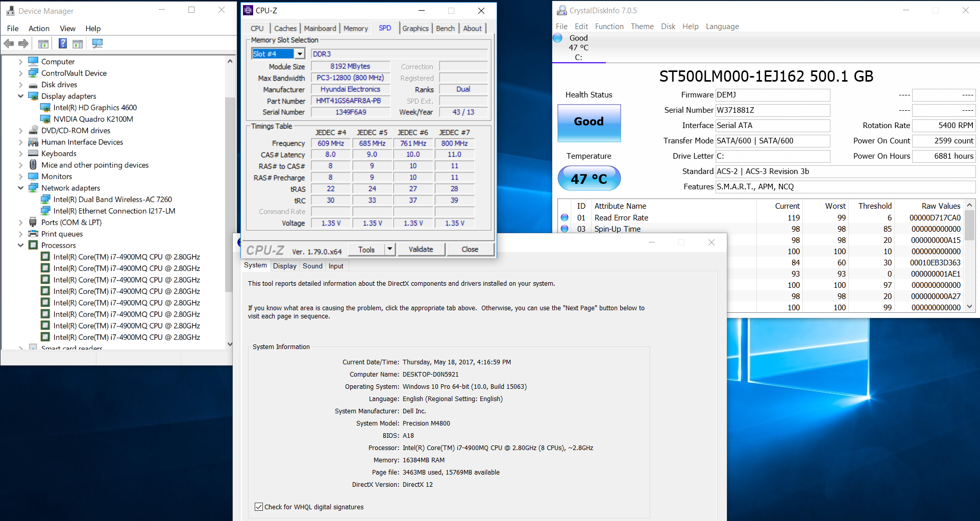Click the scroll-down arrow in SMART attribute list

[970, 307]
